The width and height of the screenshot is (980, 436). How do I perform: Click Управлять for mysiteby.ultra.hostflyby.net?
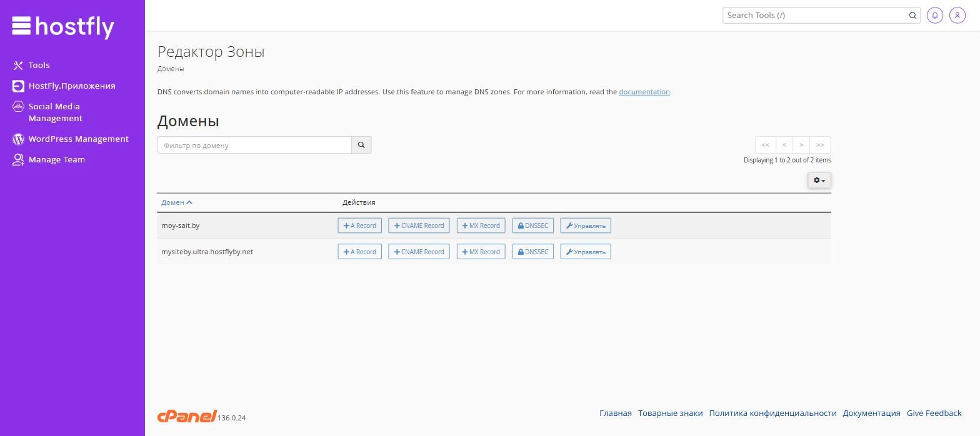point(586,252)
